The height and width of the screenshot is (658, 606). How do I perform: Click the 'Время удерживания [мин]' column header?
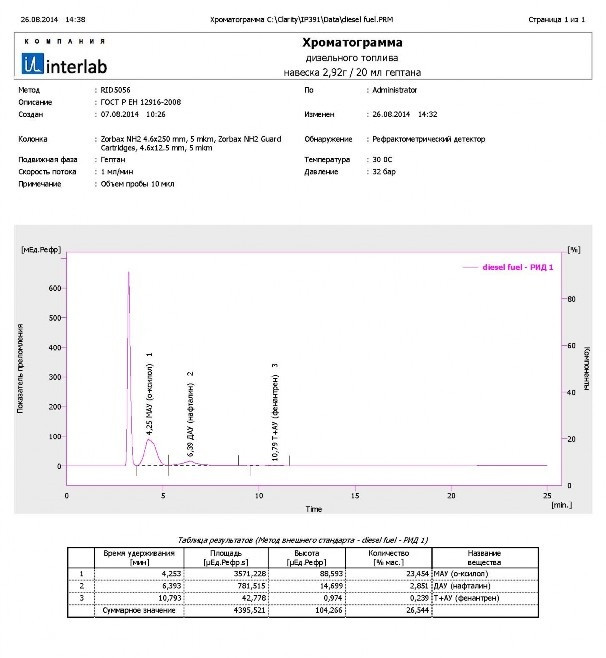pyautogui.click(x=139, y=558)
